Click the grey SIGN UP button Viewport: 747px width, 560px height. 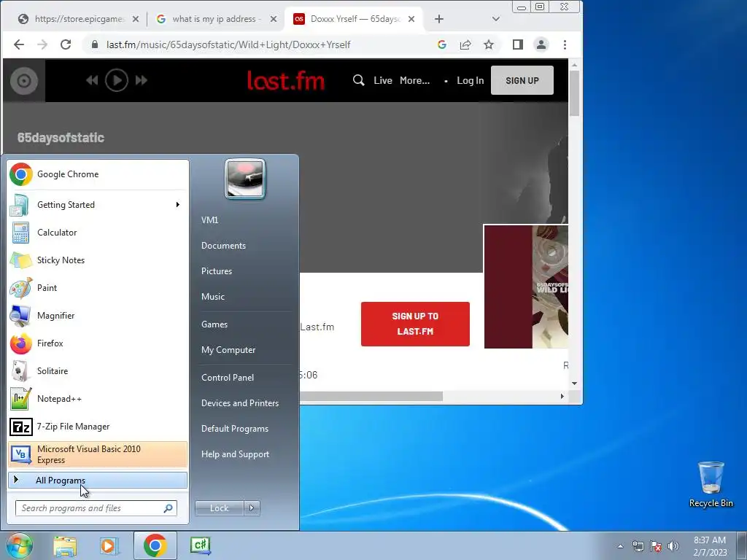pyautogui.click(x=522, y=80)
